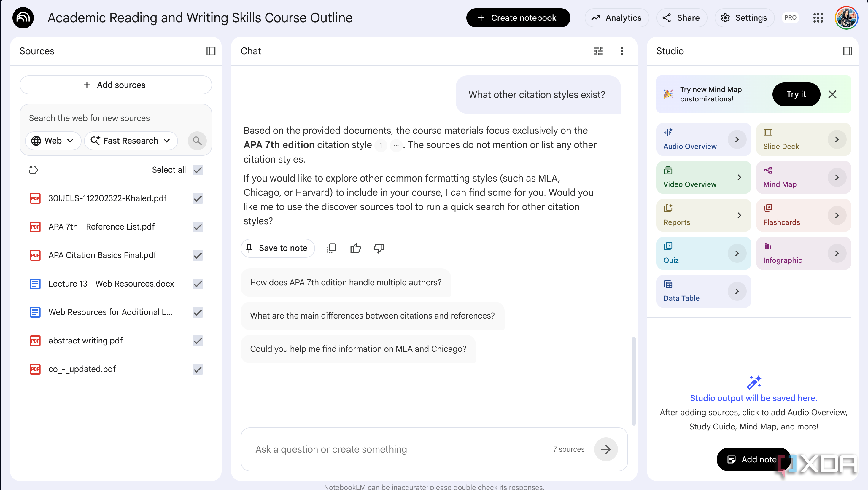Open the Chat three-dot menu
The width and height of the screenshot is (868, 490).
click(x=622, y=51)
